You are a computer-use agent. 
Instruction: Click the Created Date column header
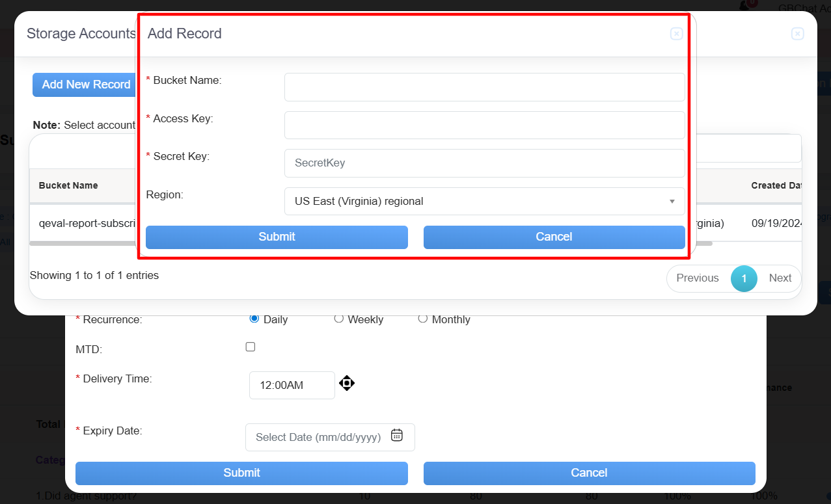click(776, 185)
